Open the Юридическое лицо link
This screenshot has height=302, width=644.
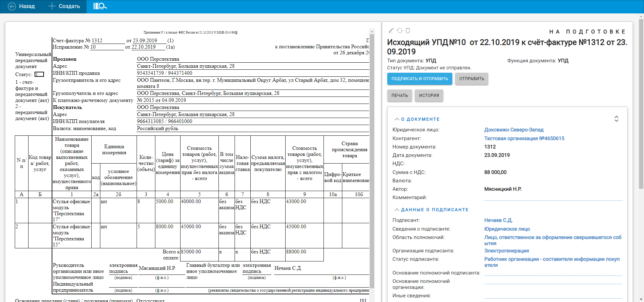click(x=507, y=229)
